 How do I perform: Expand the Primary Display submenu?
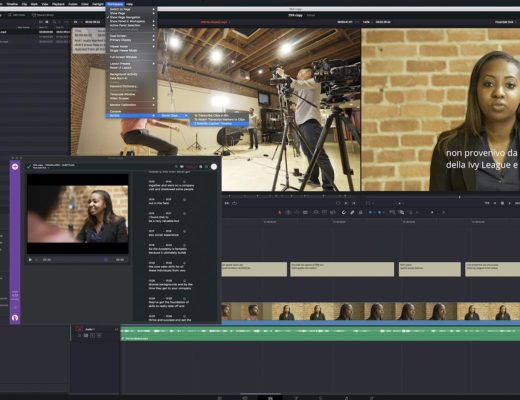coord(131,40)
